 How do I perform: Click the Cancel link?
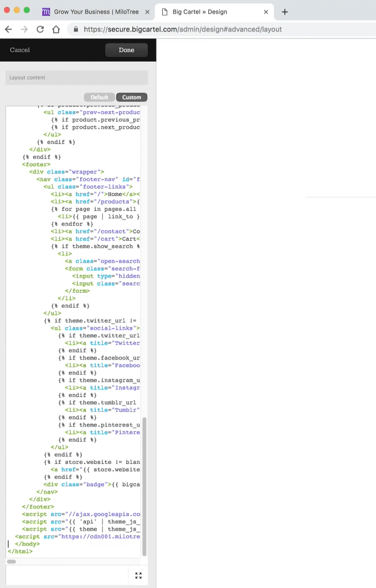pos(20,50)
